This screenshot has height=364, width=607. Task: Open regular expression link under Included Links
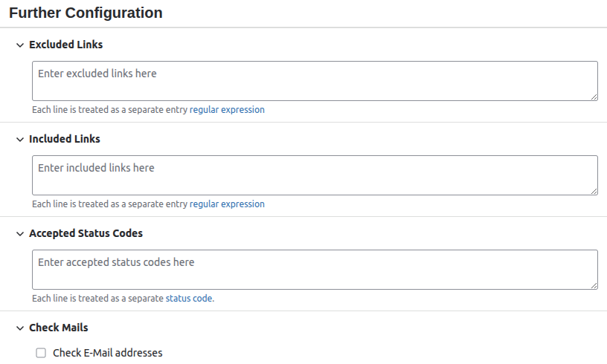(x=227, y=204)
